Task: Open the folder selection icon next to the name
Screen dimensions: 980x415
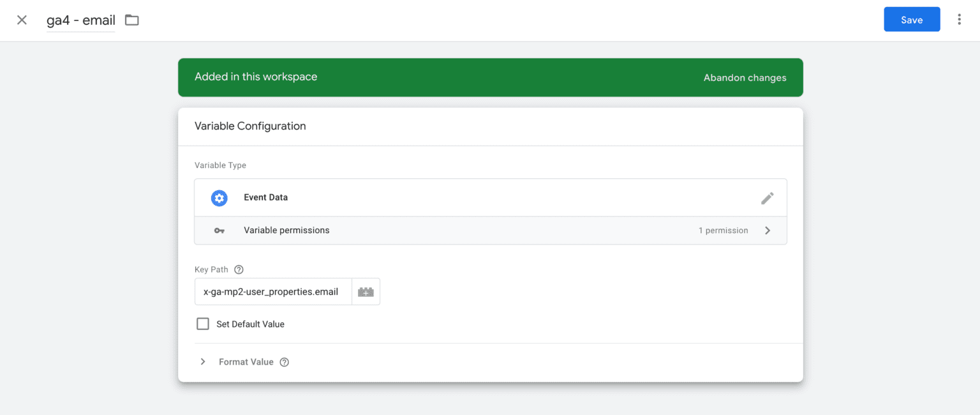Action: coord(131,20)
